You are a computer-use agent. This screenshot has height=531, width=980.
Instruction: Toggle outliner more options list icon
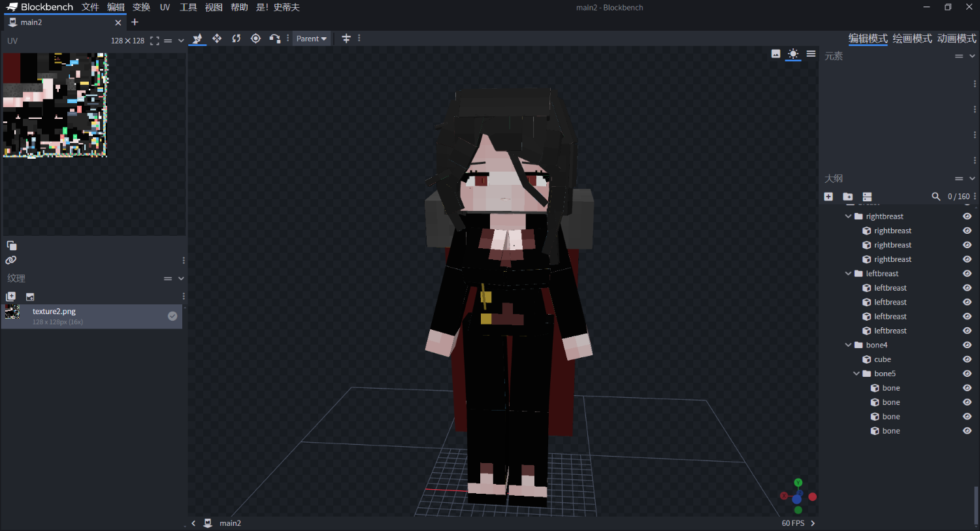[x=867, y=197]
